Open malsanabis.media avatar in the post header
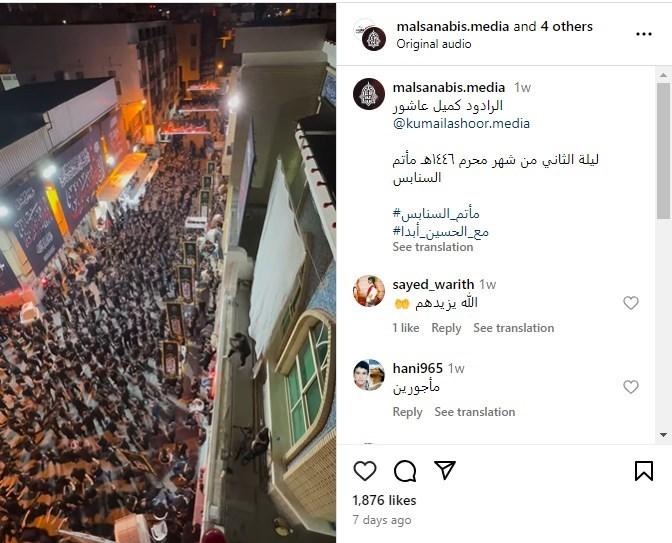Viewport: 672px width, 543px height. (373, 39)
